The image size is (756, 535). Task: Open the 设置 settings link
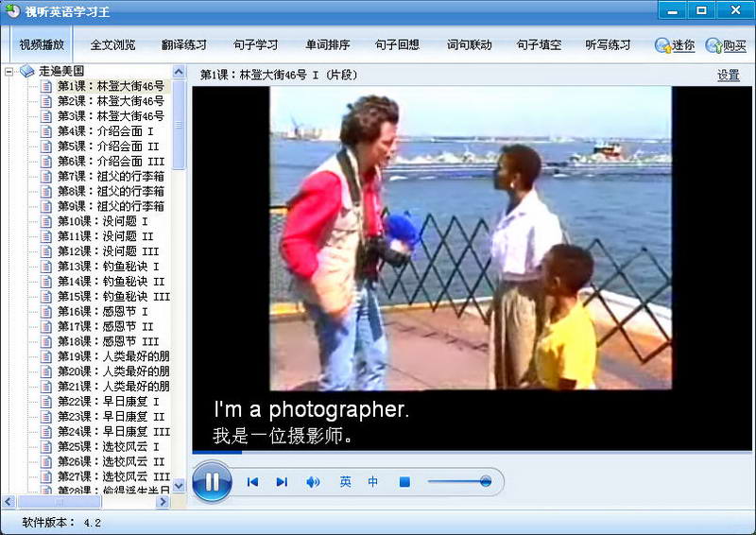pos(728,76)
